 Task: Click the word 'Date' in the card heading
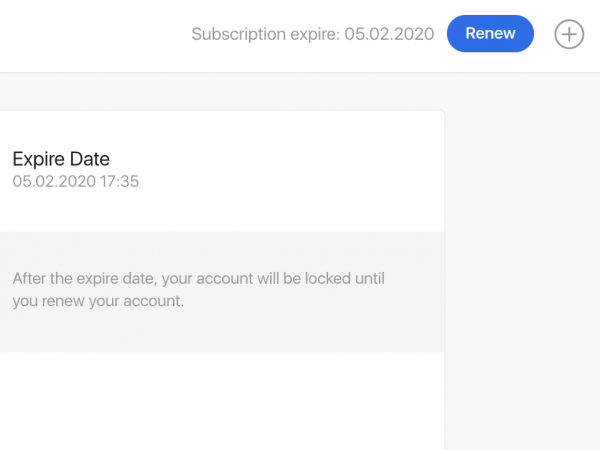(89, 158)
